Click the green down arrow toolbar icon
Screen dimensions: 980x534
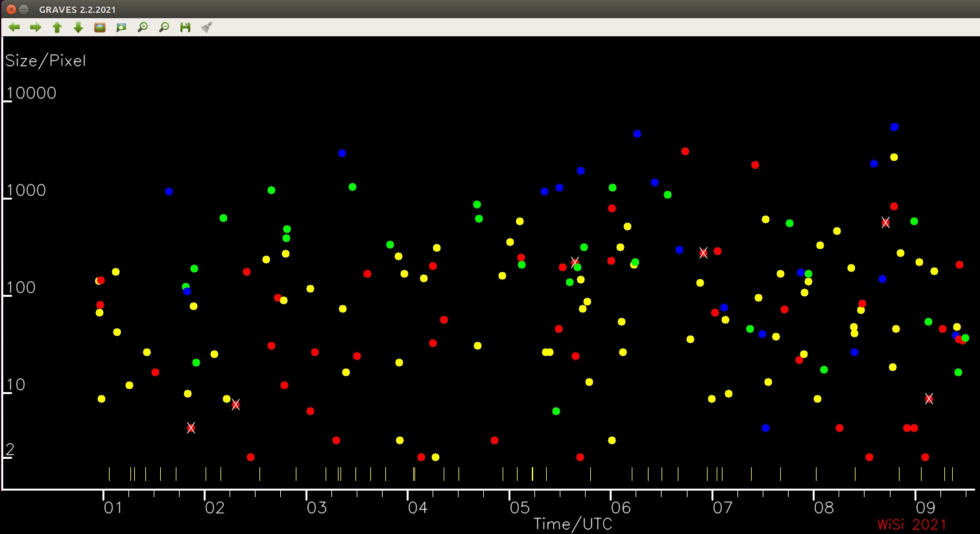point(78,27)
